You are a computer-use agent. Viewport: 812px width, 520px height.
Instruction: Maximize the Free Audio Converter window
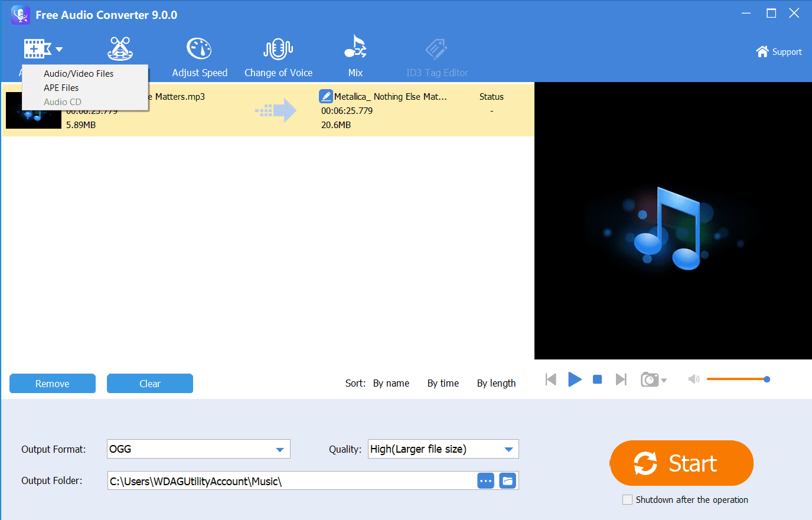pyautogui.click(x=771, y=13)
